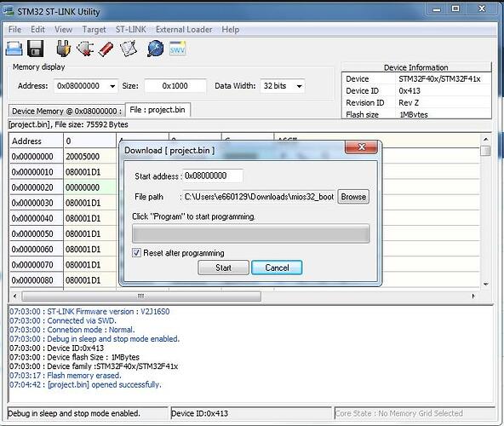
Task: Click the Disconnect from target icon
Action: point(85,49)
